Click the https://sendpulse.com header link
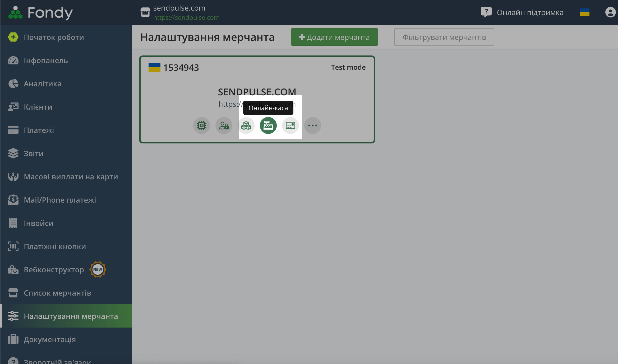618x364 pixels. [186, 18]
